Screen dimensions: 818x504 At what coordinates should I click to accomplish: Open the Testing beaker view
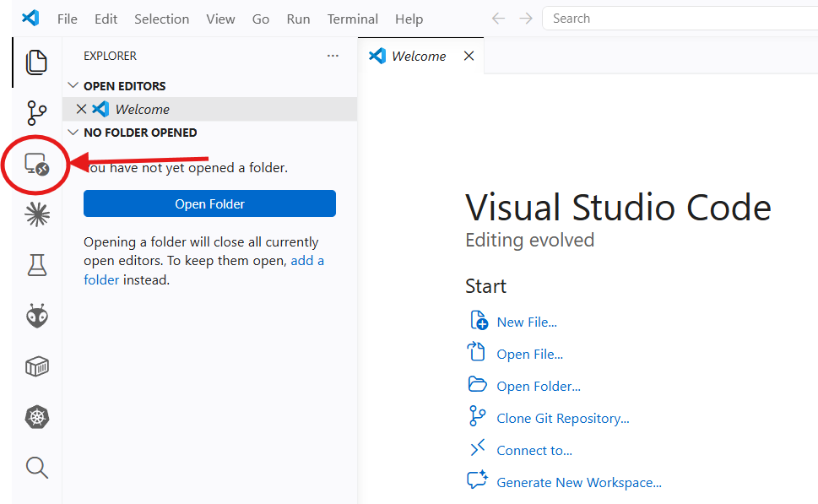click(x=37, y=265)
